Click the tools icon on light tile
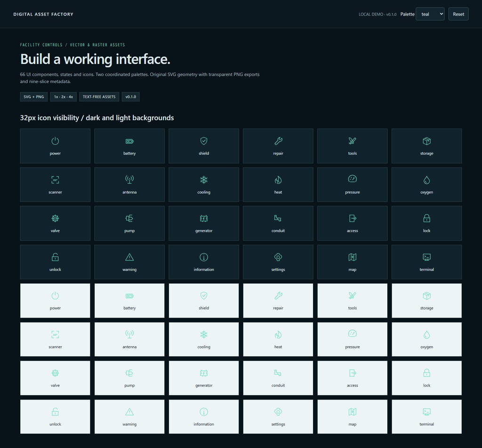This screenshot has width=482, height=448. tap(352, 296)
